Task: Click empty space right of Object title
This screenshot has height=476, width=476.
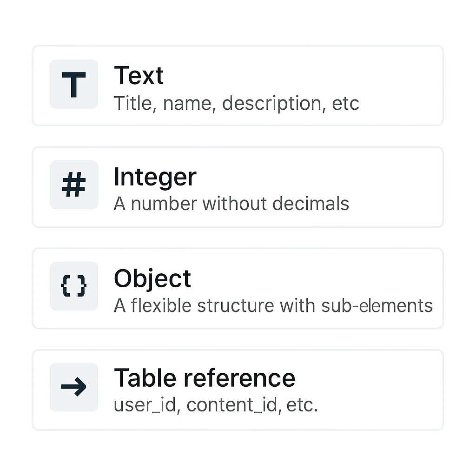Action: pos(316,279)
